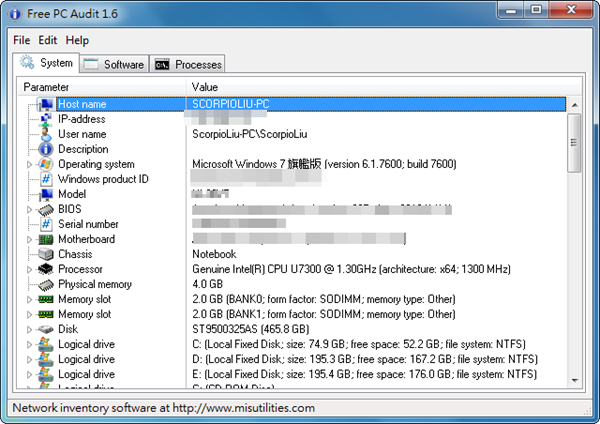Image resolution: width=600 pixels, height=424 pixels.
Task: Click the Processor chip icon
Action: coord(46,269)
